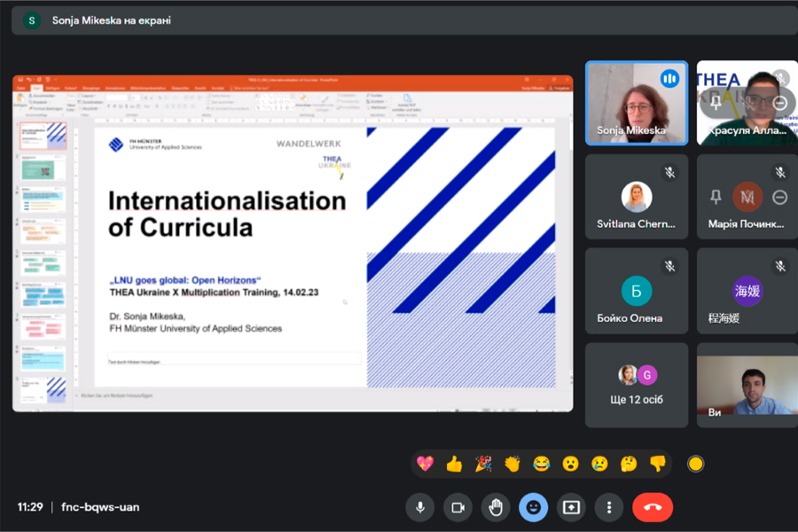798x532 pixels.
Task: Open the three-dot more options menu
Action: point(609,507)
